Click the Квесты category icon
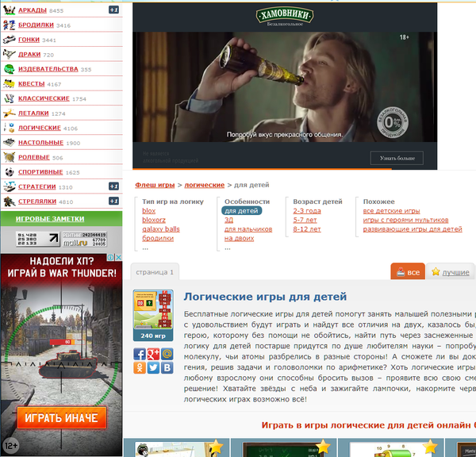 coord(9,84)
